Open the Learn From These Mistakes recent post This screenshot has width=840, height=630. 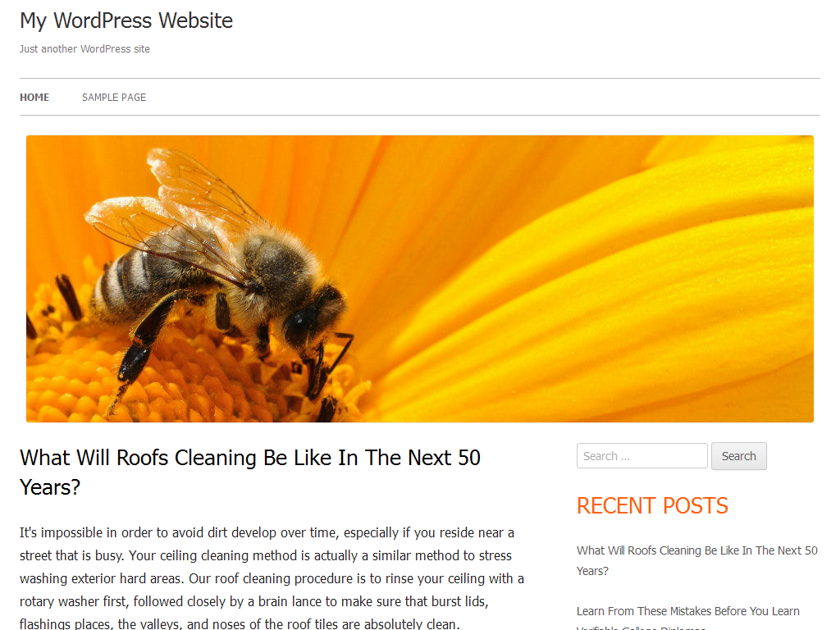click(x=688, y=617)
